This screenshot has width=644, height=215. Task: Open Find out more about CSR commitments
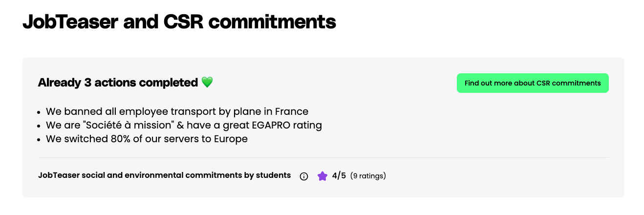pyautogui.click(x=533, y=83)
